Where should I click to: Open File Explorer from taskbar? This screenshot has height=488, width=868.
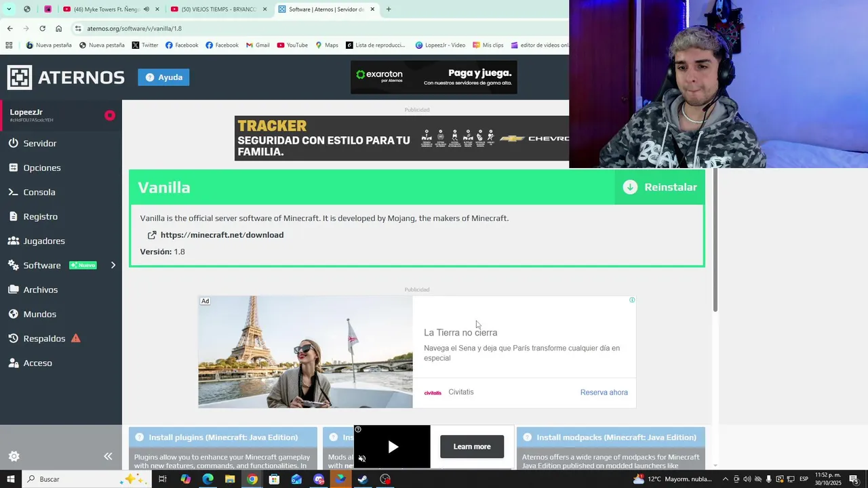(x=230, y=479)
